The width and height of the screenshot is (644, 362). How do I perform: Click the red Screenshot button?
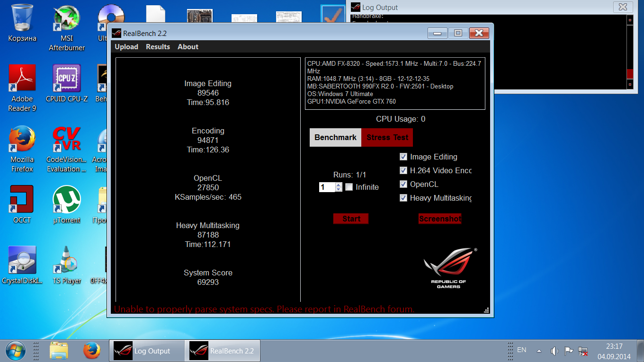tap(440, 219)
